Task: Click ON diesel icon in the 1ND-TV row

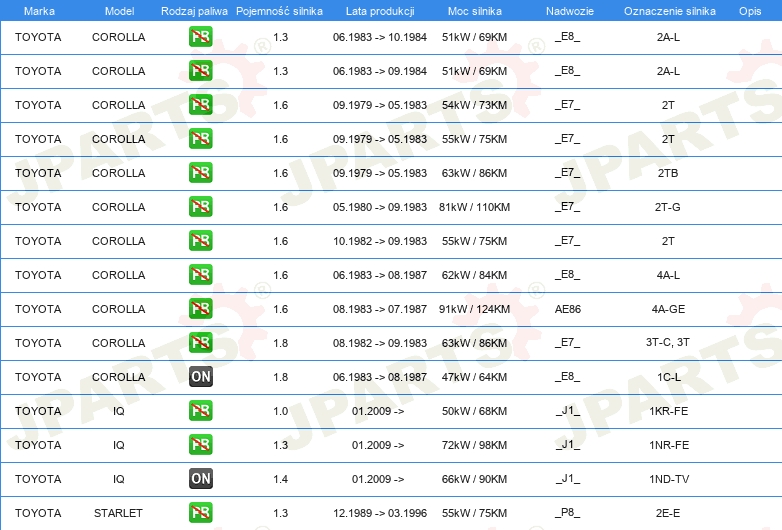Action: point(200,479)
